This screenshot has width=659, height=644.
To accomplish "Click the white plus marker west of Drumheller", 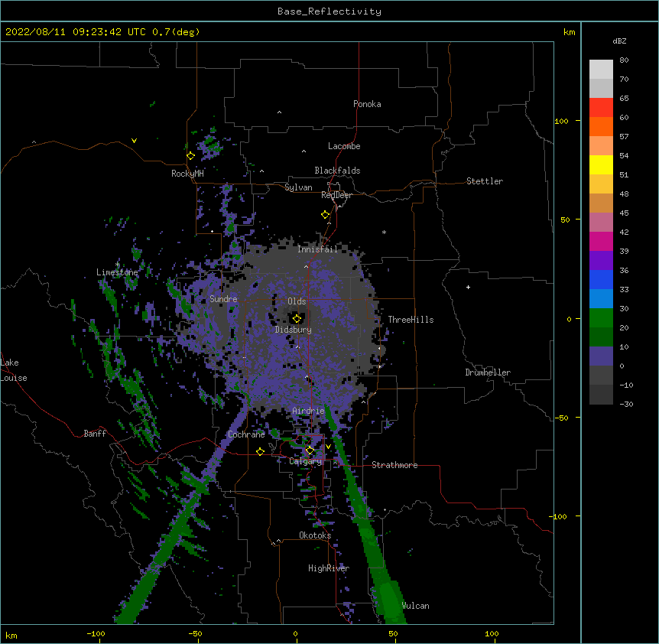I will 468,287.
